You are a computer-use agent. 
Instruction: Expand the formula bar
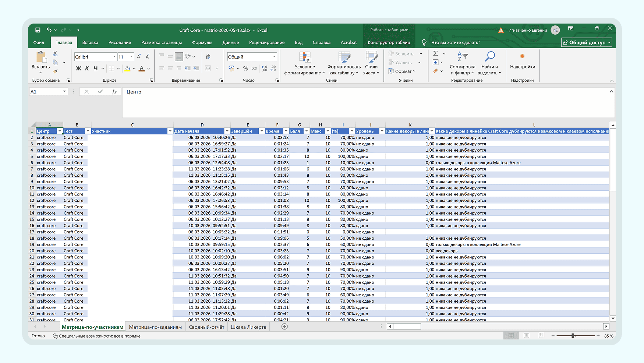click(x=611, y=91)
